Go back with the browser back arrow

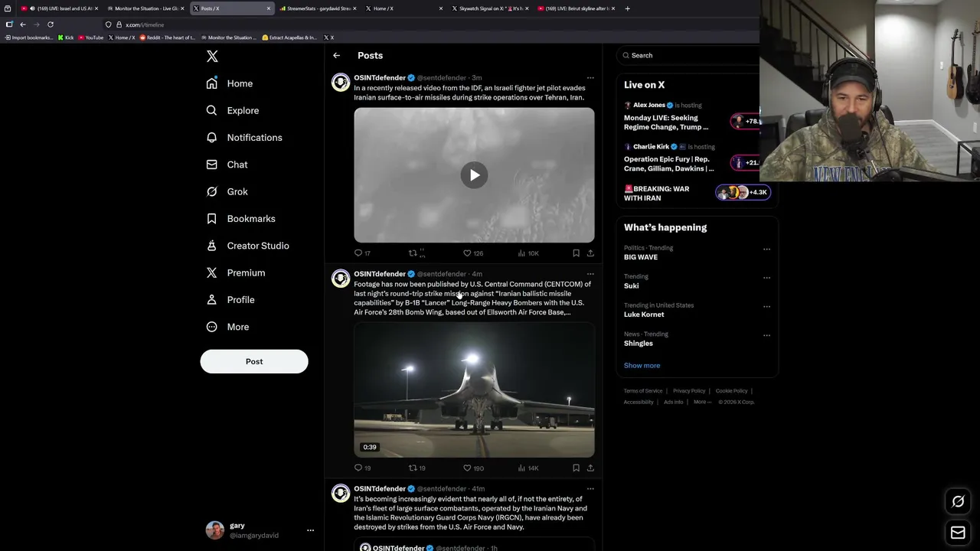tap(23, 24)
